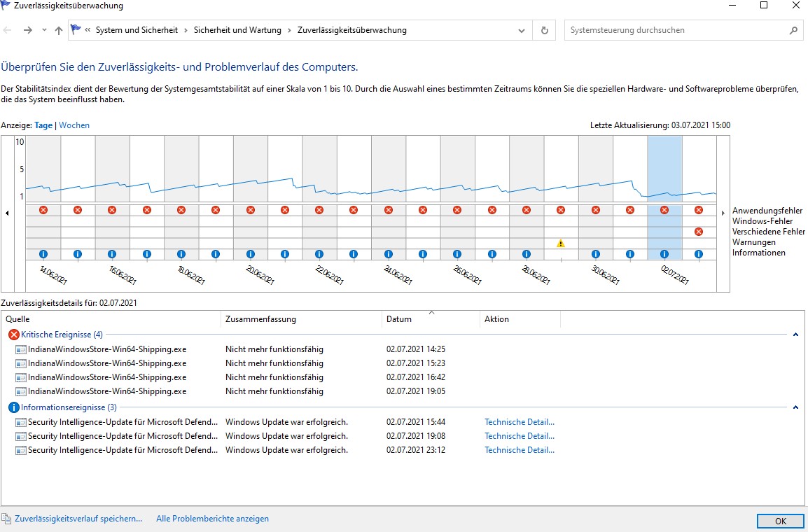Switch view to 'Tage'
This screenshot has width=808, height=532.
(43, 125)
